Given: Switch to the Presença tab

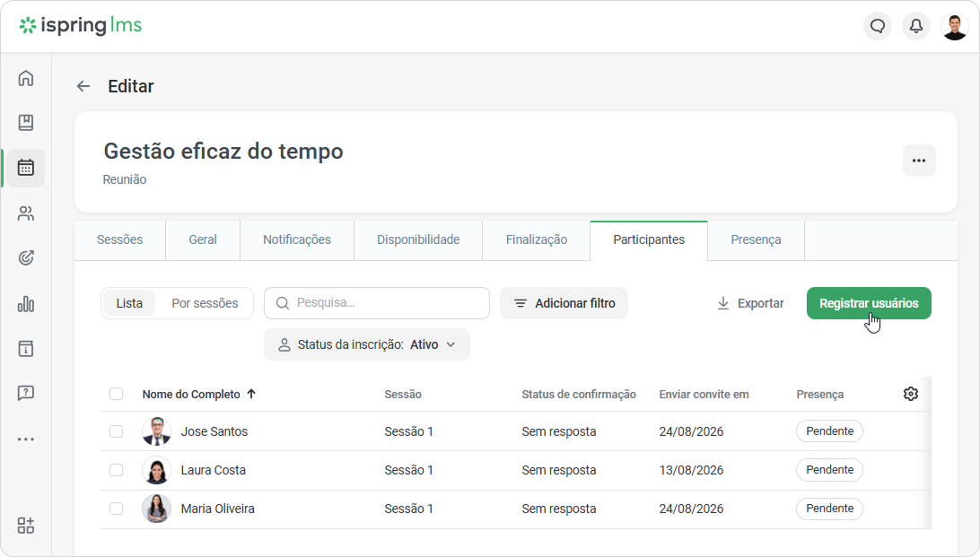Looking at the screenshot, I should click(756, 239).
